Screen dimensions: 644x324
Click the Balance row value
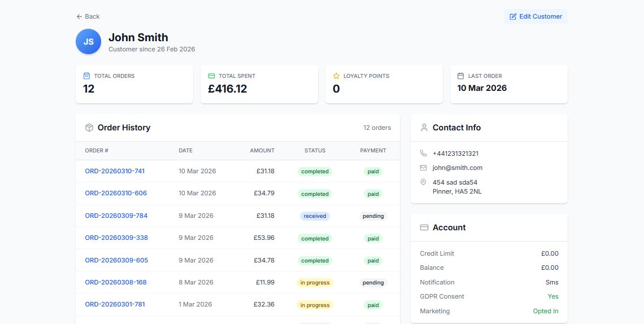tap(550, 268)
